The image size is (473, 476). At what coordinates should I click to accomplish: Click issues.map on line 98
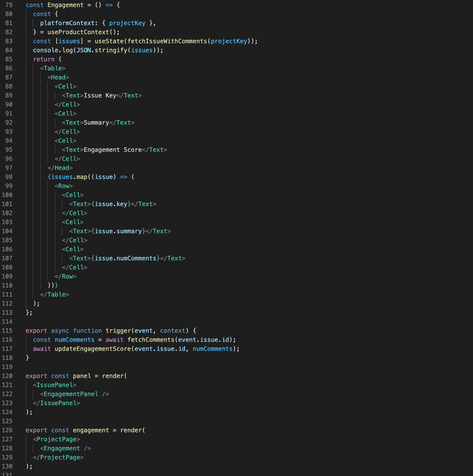click(69, 177)
